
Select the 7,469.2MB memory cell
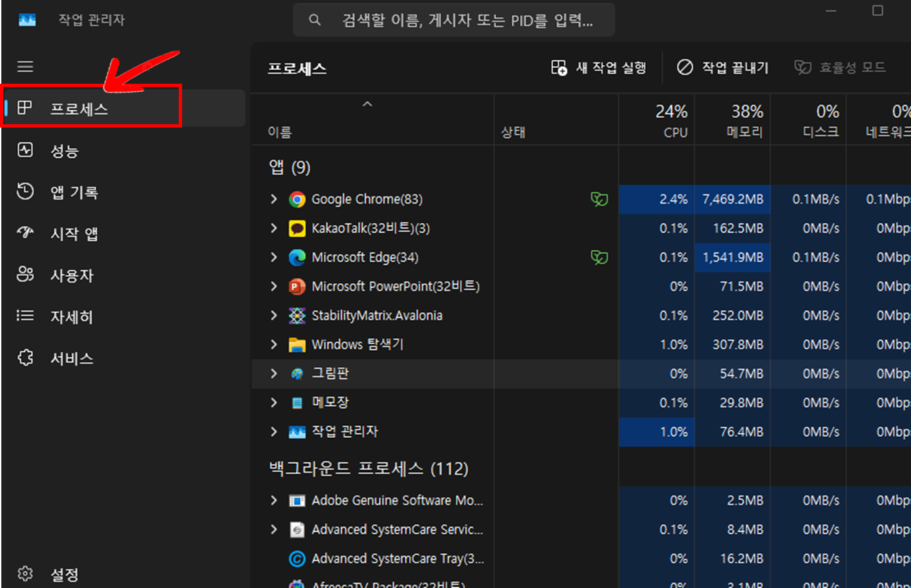pyautogui.click(x=733, y=199)
